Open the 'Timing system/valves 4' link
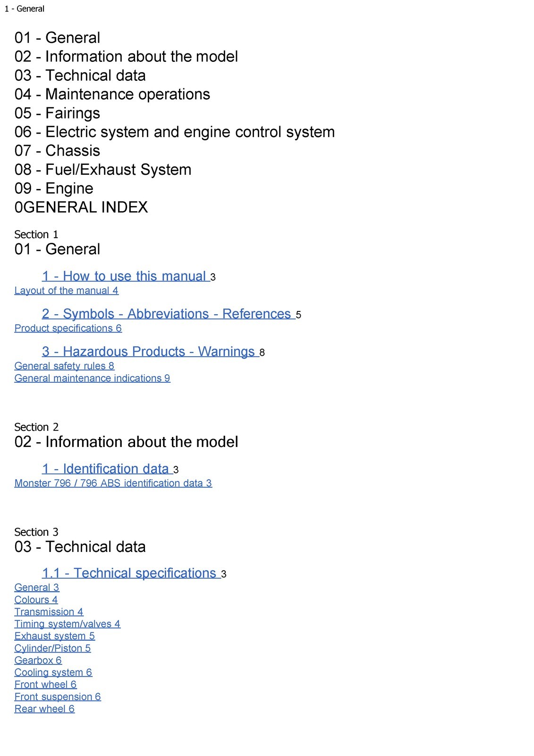Image resolution: width=534 pixels, height=756 pixels. coord(68,624)
